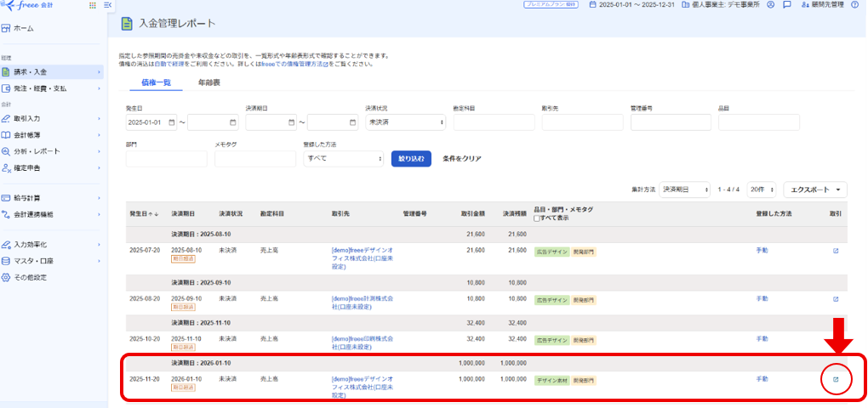
Task: Open the help question mark icon
Action: tap(854, 4)
